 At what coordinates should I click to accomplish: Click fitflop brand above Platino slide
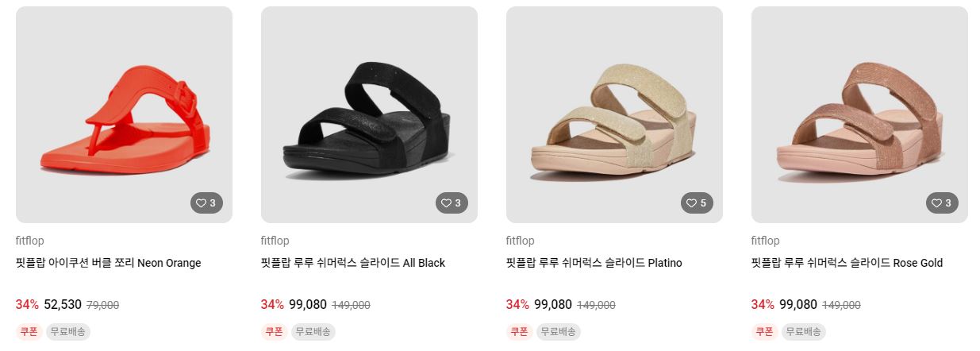click(x=521, y=241)
